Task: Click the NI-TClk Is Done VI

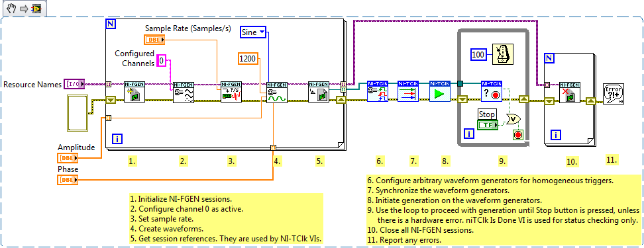Action: [492, 91]
